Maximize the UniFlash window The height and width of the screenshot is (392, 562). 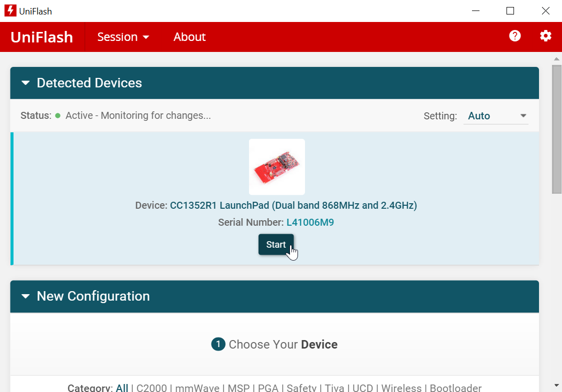click(510, 10)
